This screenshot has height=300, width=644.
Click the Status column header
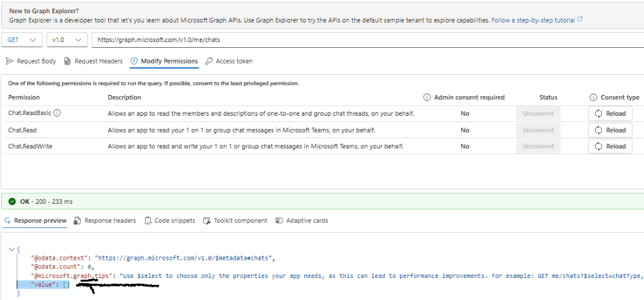pos(548,97)
